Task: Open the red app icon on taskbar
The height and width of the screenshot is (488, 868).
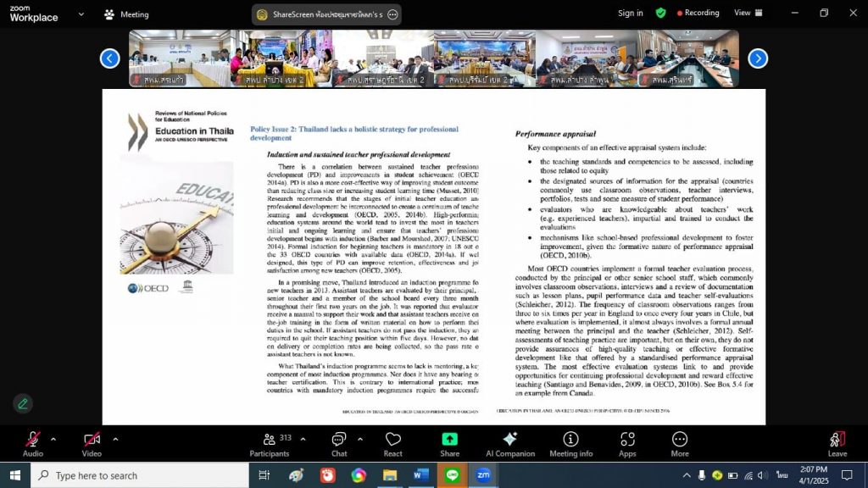Action: coord(328,475)
